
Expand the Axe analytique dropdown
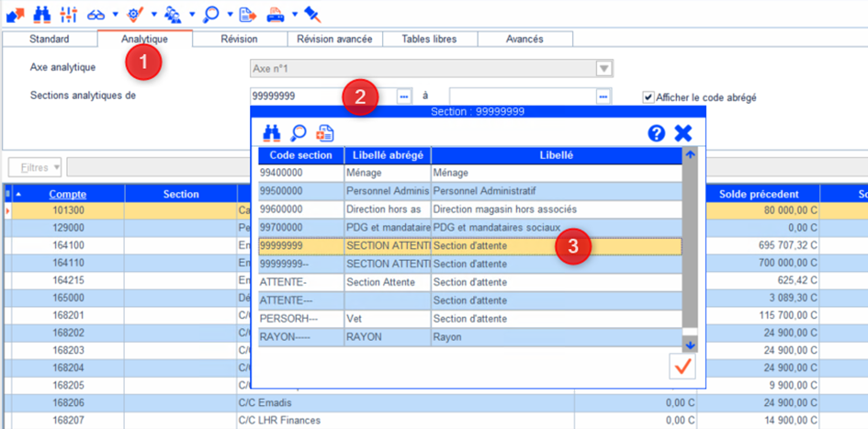(603, 68)
